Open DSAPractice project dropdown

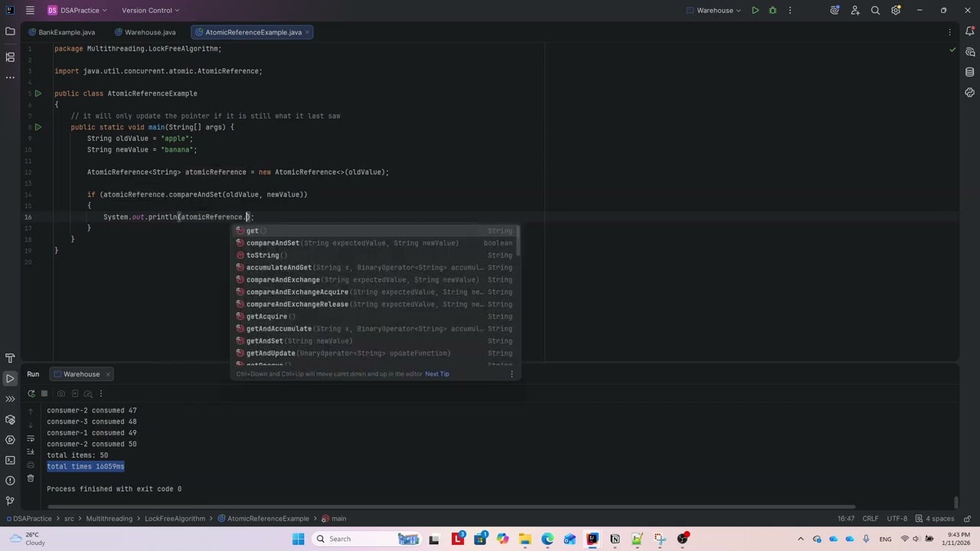pyautogui.click(x=77, y=11)
